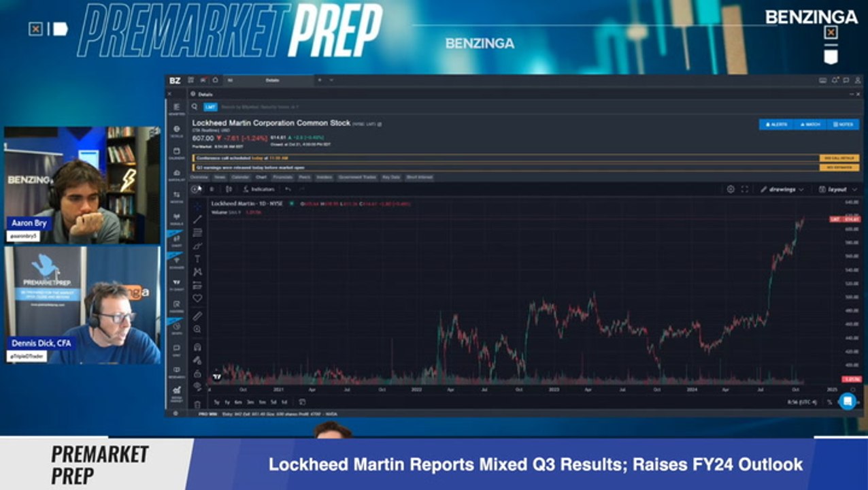Toggle lock all drawings

(197, 374)
